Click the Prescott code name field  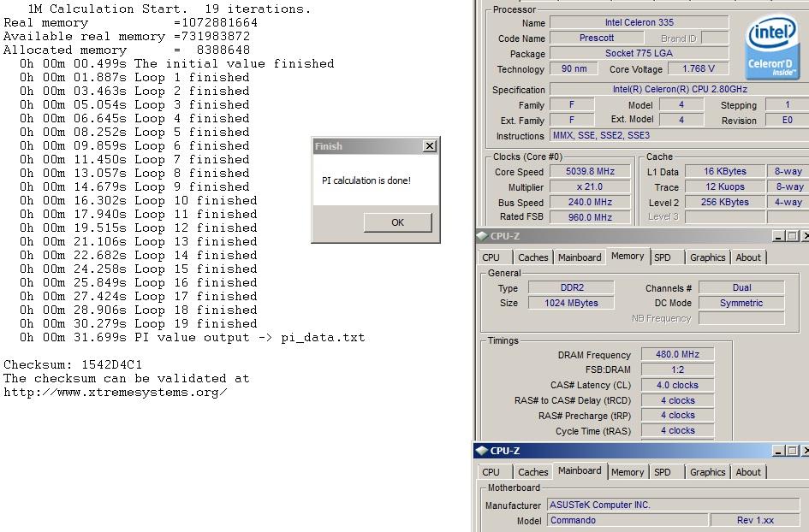(597, 38)
